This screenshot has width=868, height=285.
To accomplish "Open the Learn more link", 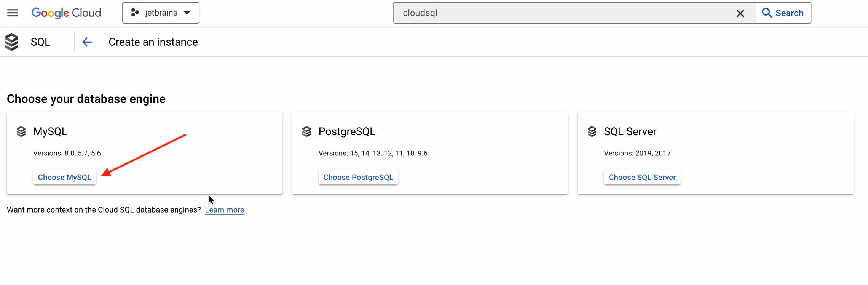I will (x=224, y=210).
